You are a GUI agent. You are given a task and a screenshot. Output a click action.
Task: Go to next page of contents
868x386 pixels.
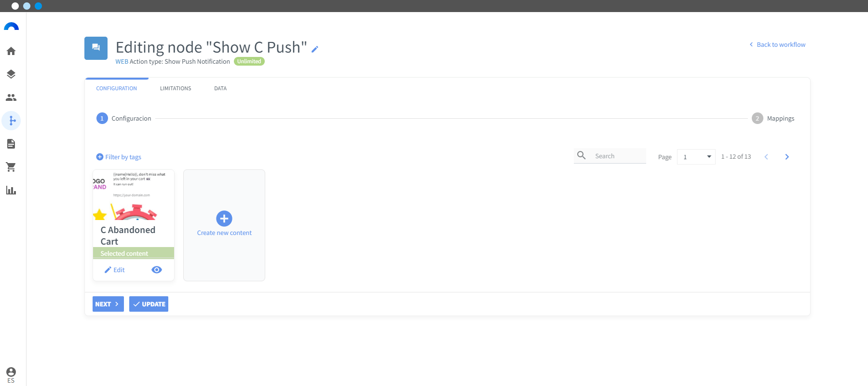tap(787, 157)
